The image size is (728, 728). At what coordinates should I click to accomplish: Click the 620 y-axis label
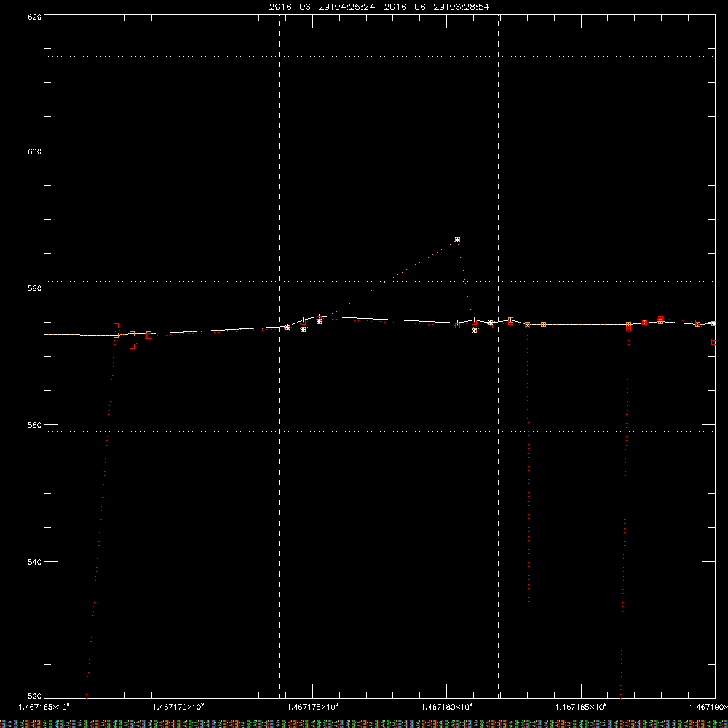[35, 17]
